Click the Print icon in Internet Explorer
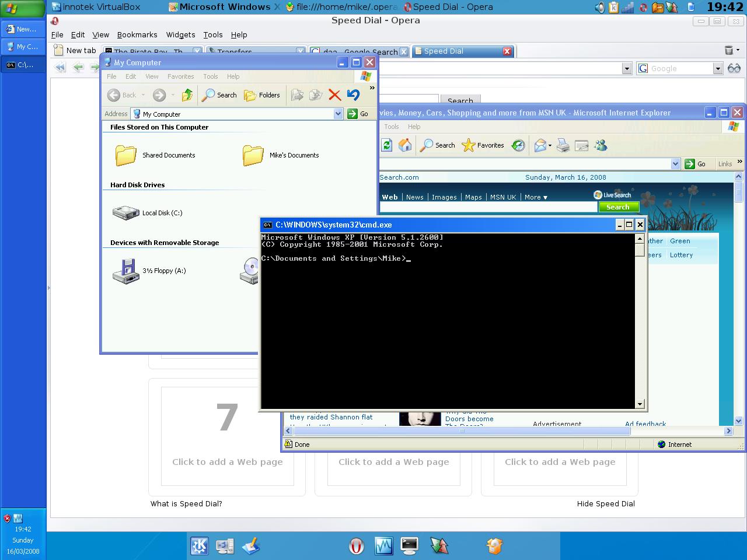Image resolution: width=747 pixels, height=560 pixels. (x=563, y=145)
